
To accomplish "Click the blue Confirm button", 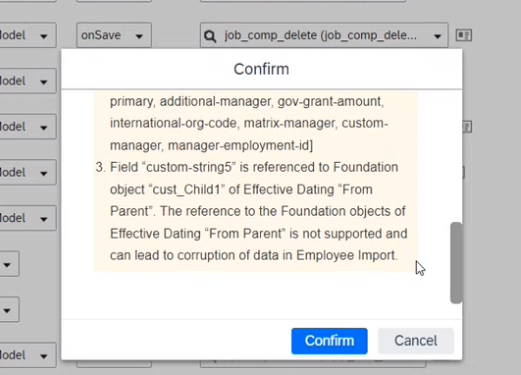I will coord(329,341).
